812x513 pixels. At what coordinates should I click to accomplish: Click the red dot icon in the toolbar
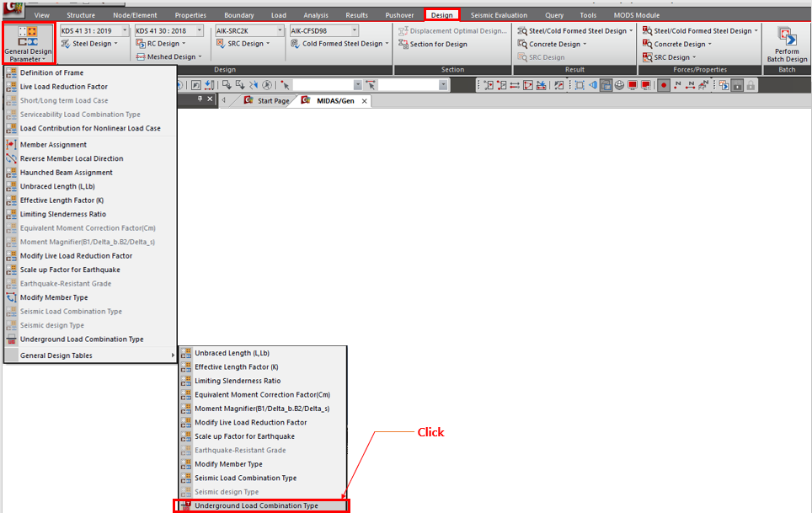click(664, 86)
